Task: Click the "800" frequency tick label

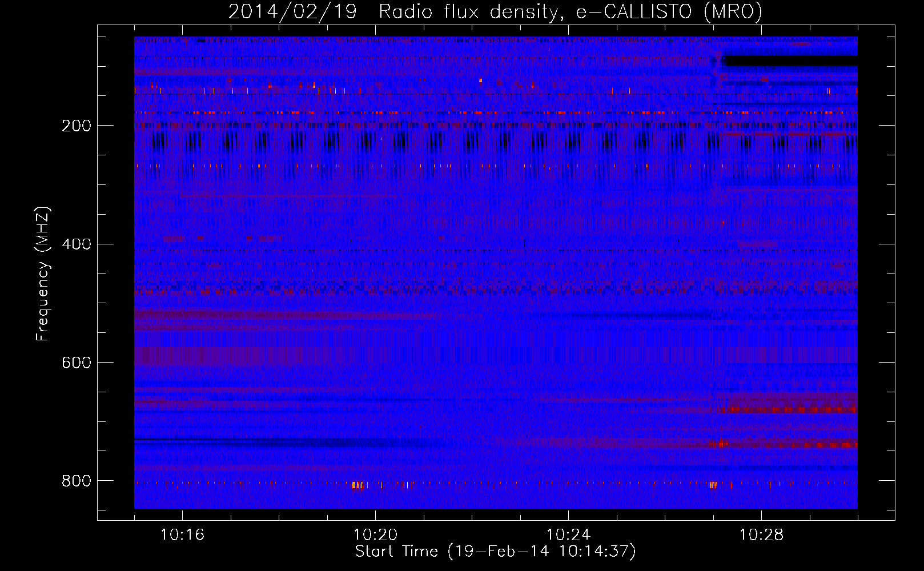Action: coord(76,481)
